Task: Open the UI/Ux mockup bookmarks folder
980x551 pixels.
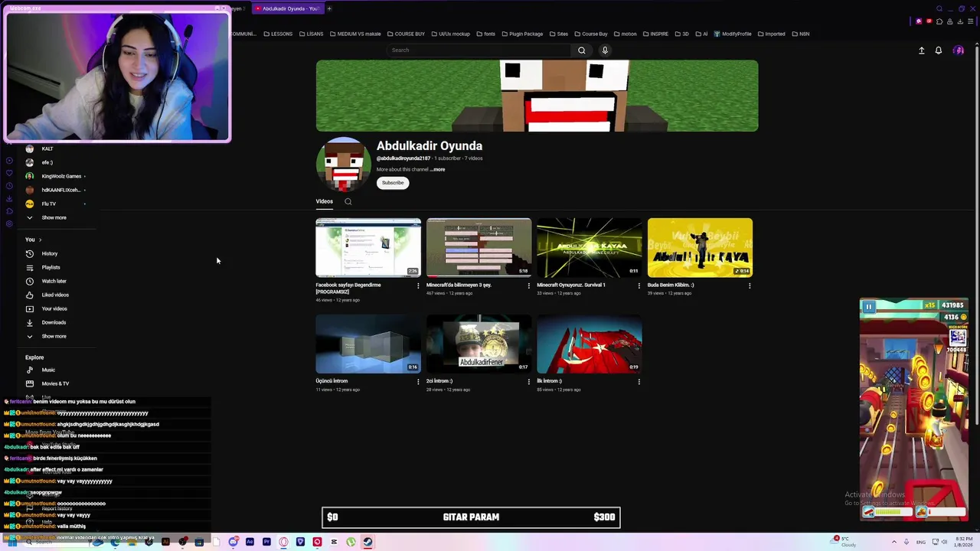Action: click(x=450, y=34)
